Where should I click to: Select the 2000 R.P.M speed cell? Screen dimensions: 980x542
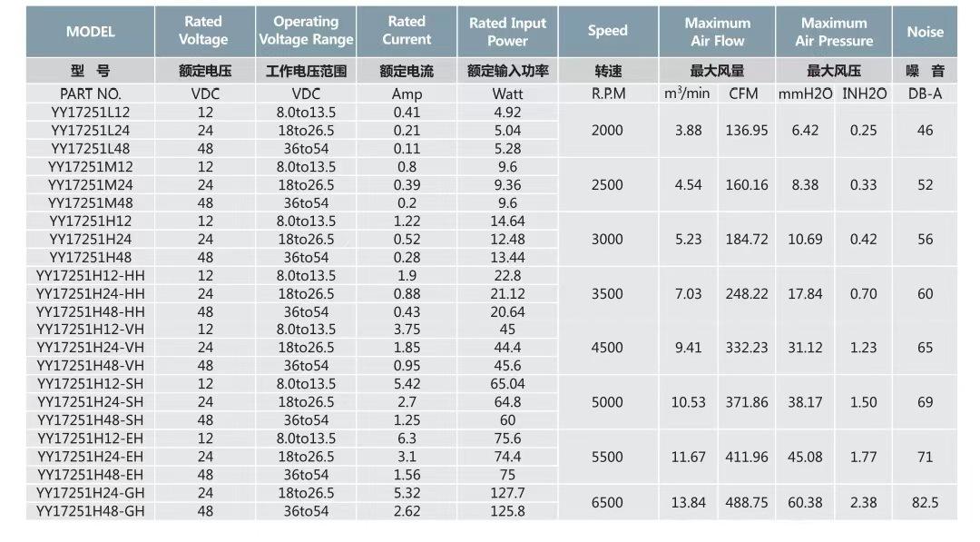coord(607,131)
